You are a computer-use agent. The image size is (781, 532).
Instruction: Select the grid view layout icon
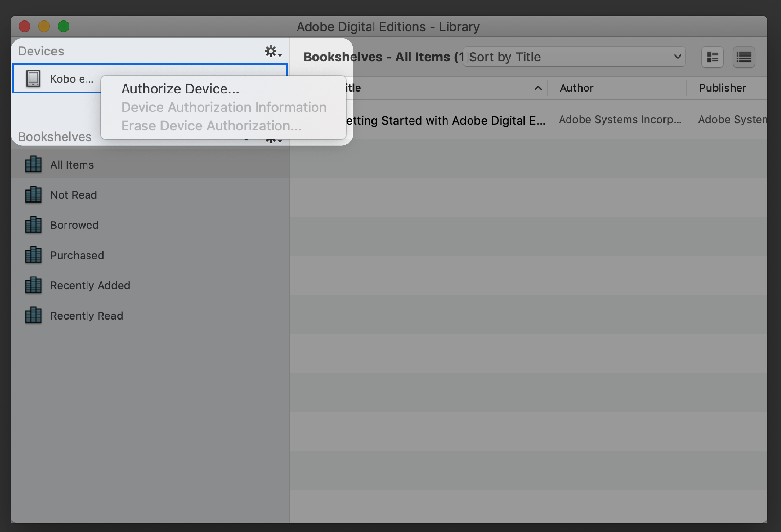(712, 58)
